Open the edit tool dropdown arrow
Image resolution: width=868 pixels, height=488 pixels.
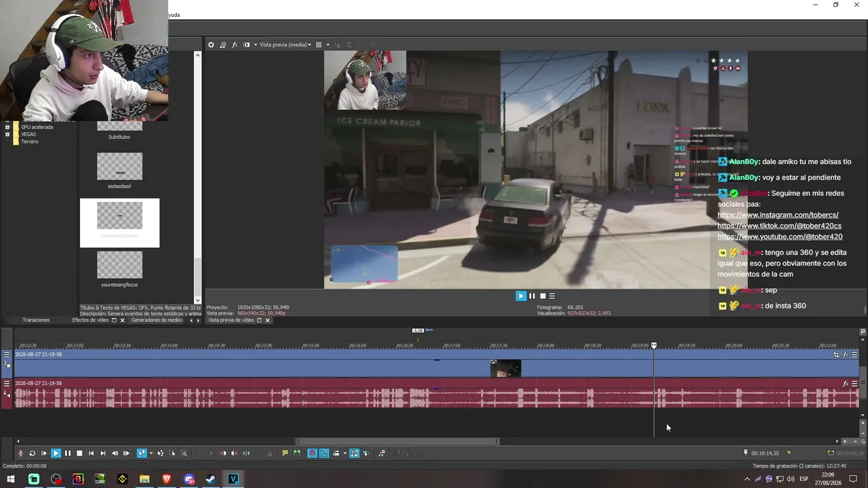click(x=151, y=453)
